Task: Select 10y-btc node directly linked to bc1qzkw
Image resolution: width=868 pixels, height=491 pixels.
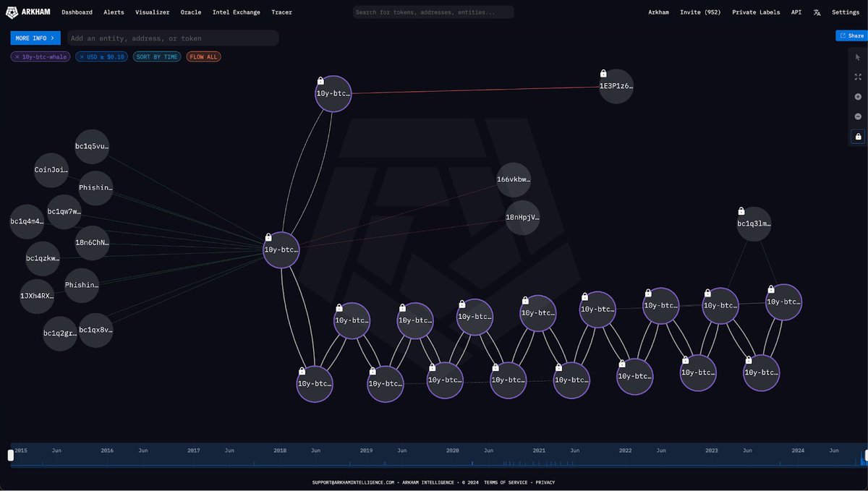Action: click(281, 250)
